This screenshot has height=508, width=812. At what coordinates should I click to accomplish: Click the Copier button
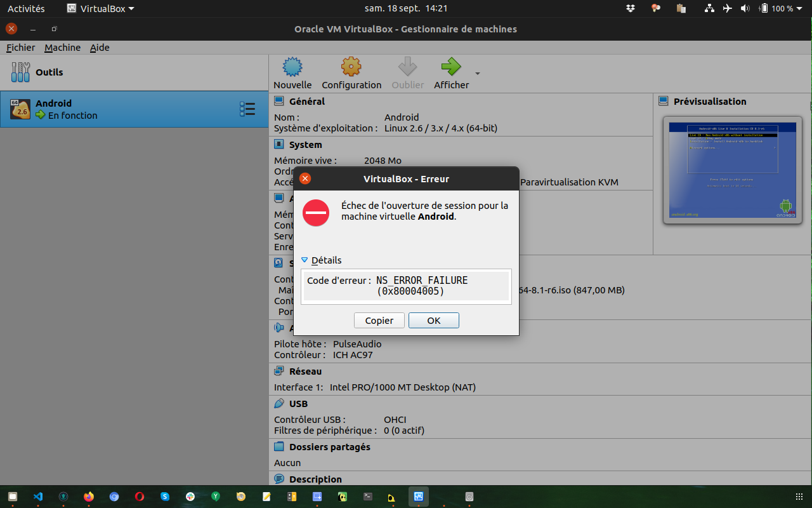379,321
